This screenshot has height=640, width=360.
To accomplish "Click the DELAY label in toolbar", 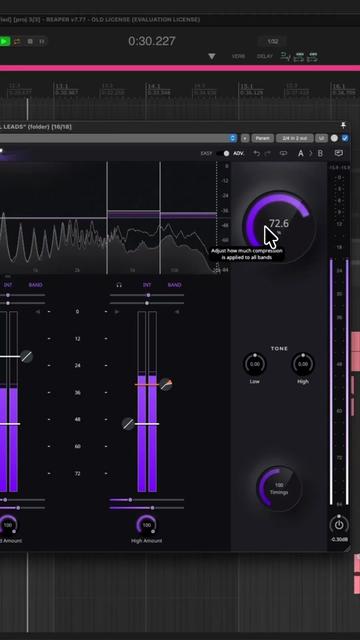I will 264,56.
